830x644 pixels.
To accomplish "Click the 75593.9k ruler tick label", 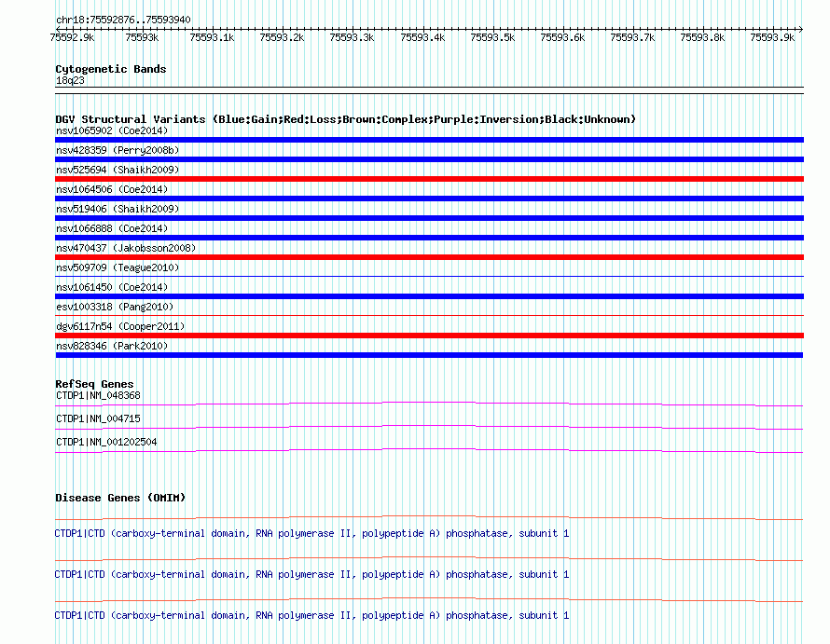I will click(772, 37).
